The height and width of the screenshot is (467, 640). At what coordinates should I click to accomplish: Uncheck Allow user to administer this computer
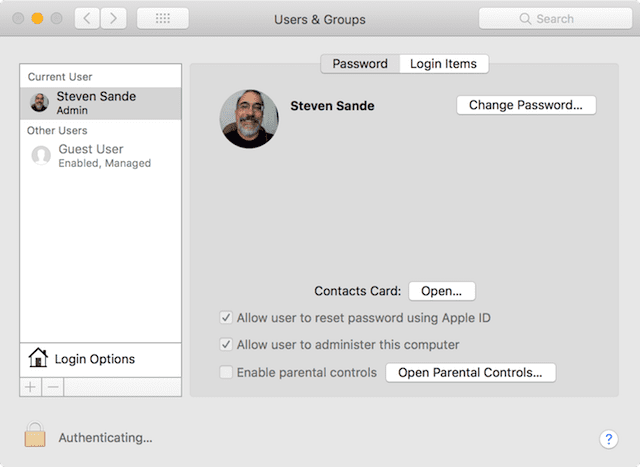click(x=227, y=345)
